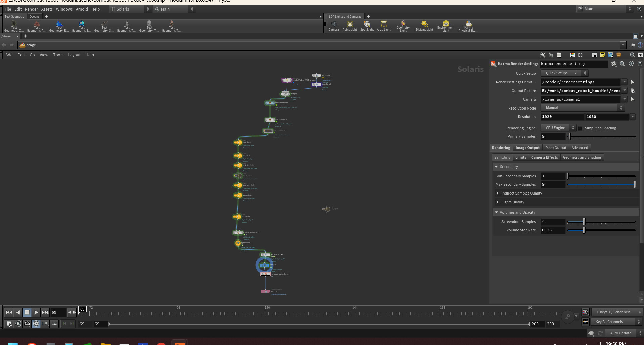Create an Environment Light from shelf
644x345 pixels.
(446, 26)
